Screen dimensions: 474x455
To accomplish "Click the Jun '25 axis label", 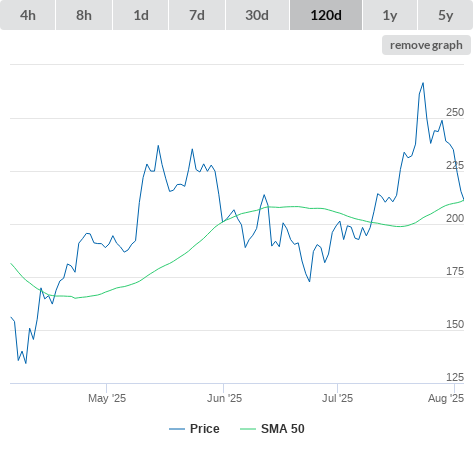I will pos(224,398).
